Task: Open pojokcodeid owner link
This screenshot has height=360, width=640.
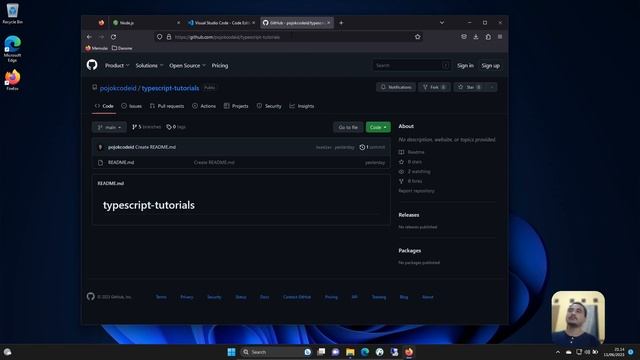Action: tap(118, 88)
